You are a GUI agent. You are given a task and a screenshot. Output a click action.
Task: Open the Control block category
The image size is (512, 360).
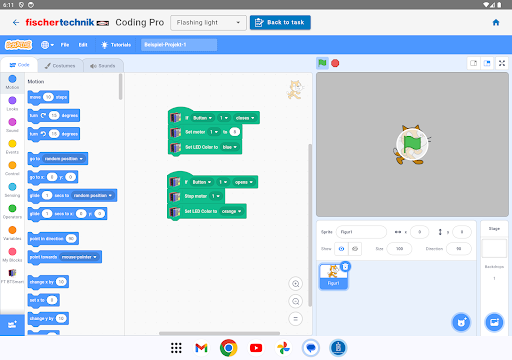click(x=12, y=169)
